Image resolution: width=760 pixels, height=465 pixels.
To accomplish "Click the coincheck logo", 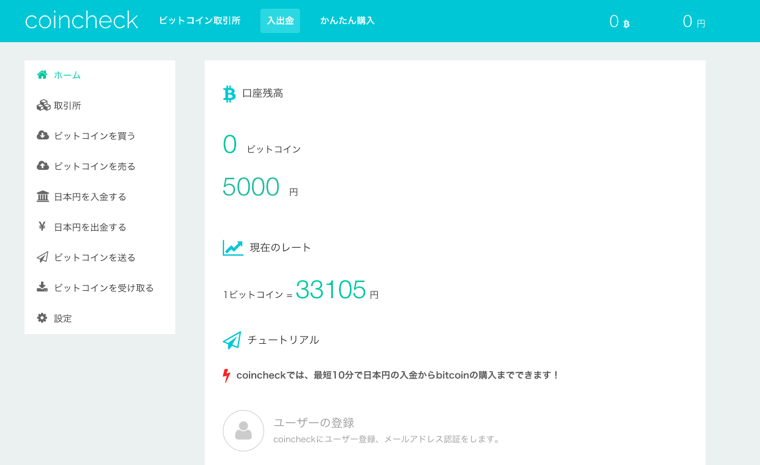I will point(81,20).
